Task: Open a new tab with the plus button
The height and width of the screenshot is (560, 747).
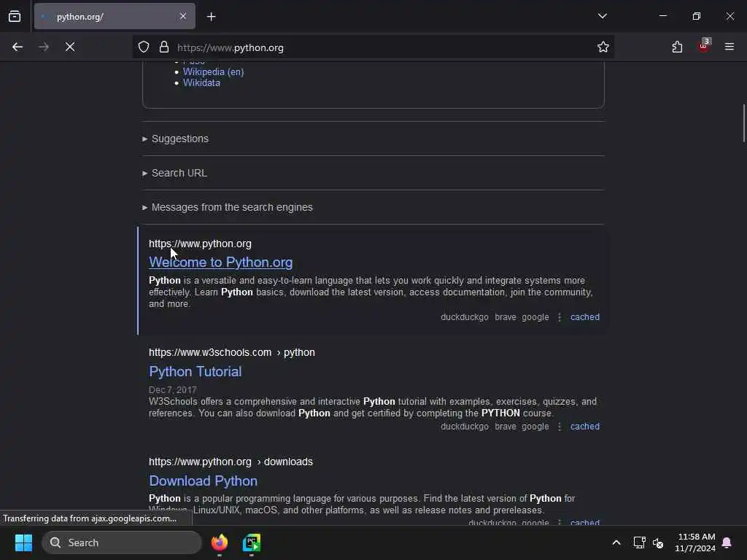Action: [x=211, y=17]
